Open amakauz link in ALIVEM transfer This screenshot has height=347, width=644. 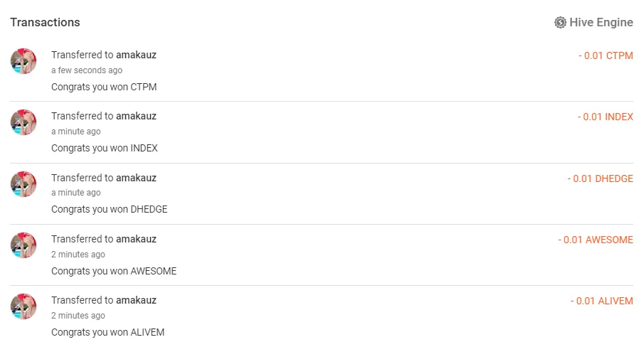pos(136,300)
